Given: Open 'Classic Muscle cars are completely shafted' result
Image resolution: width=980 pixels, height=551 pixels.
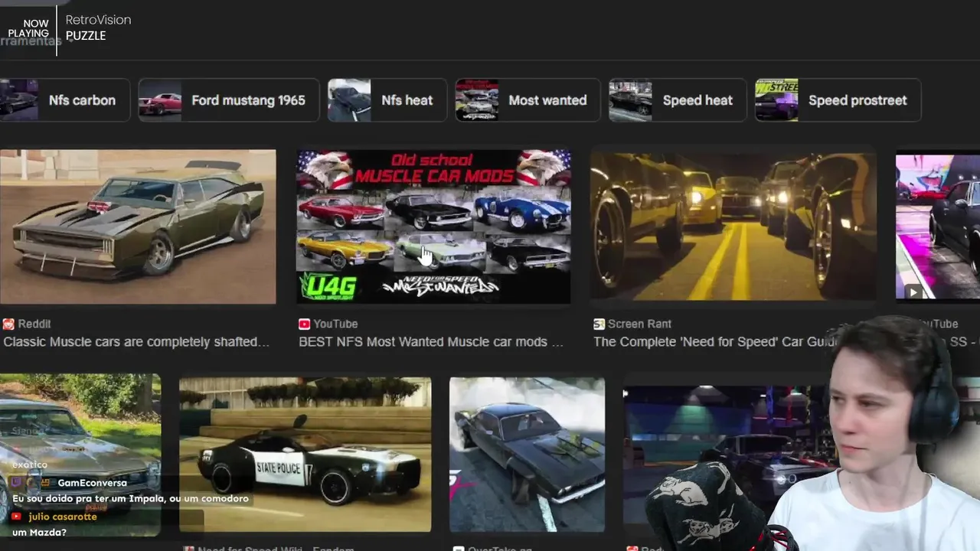Looking at the screenshot, I should click(x=136, y=342).
